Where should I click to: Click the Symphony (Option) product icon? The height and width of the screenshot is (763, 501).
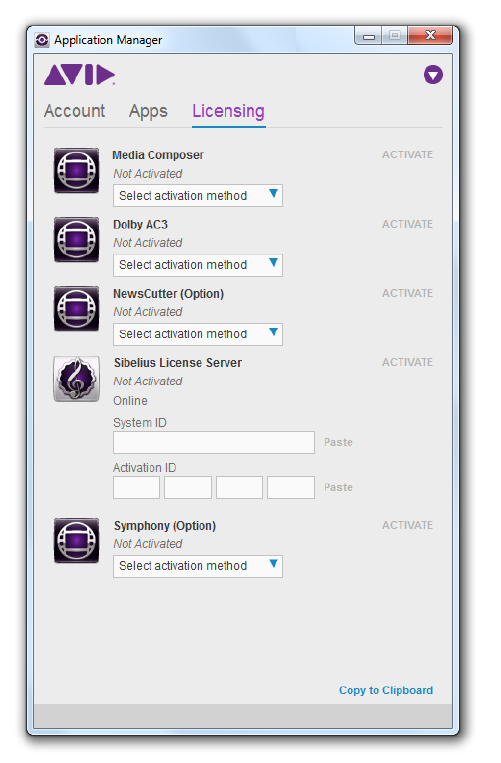coord(76,541)
